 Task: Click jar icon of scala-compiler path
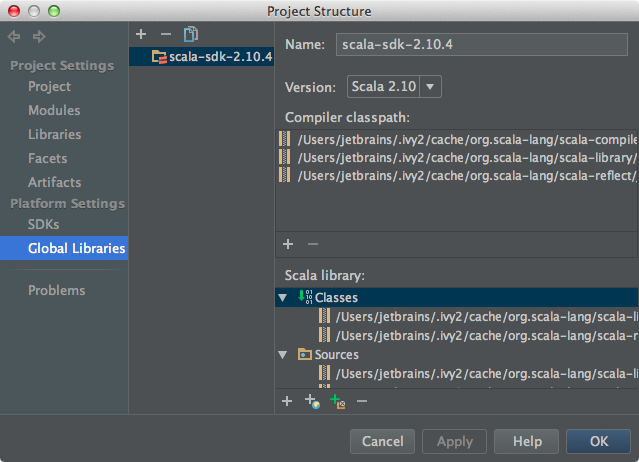tap(284, 139)
